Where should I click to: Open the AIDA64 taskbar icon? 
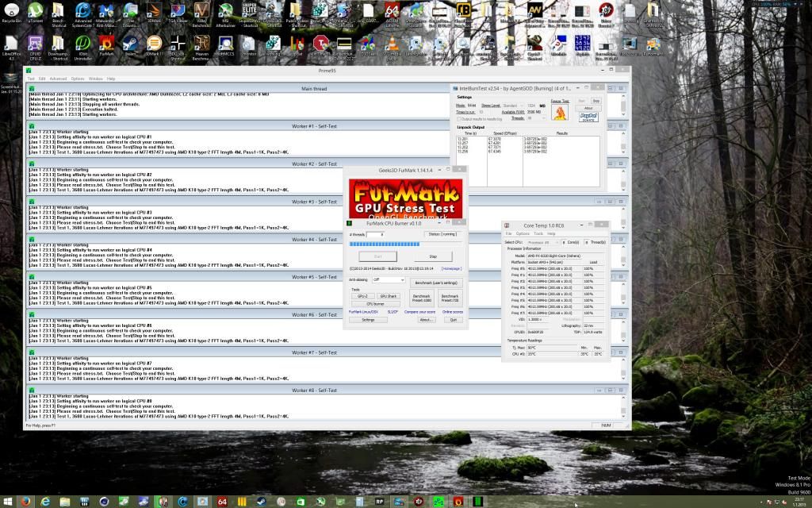(222, 502)
